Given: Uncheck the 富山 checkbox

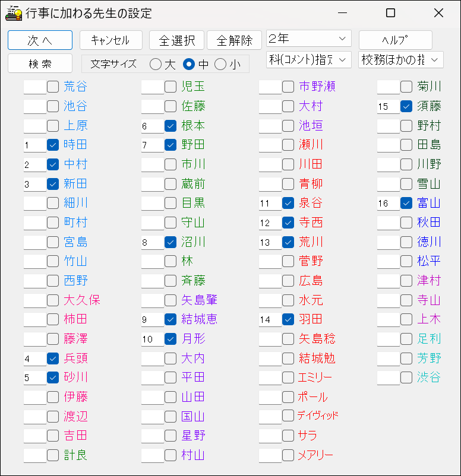Looking at the screenshot, I should [x=406, y=203].
